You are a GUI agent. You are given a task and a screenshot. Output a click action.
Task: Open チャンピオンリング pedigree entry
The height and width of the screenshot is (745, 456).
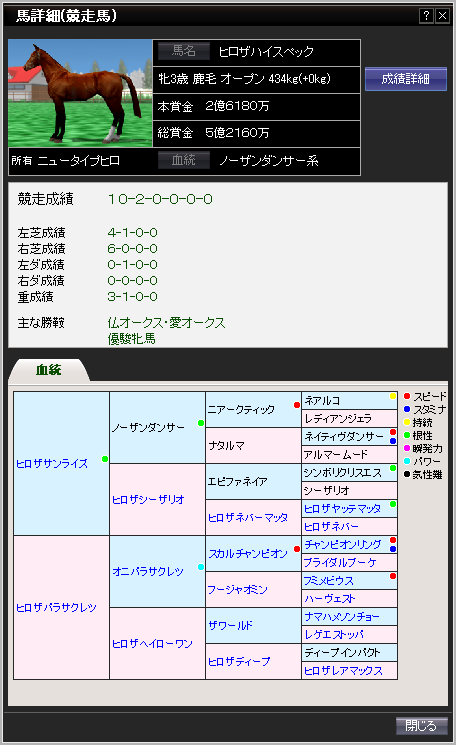pos(343,544)
